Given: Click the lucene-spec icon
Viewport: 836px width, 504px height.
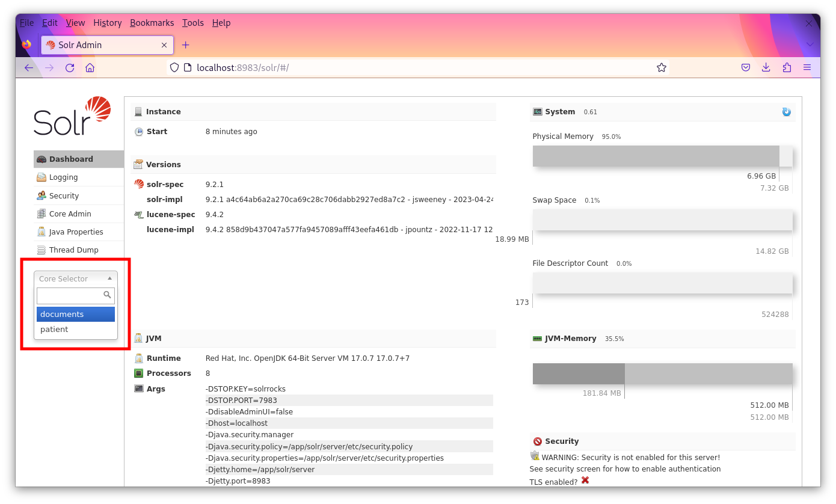Looking at the screenshot, I should coord(139,214).
